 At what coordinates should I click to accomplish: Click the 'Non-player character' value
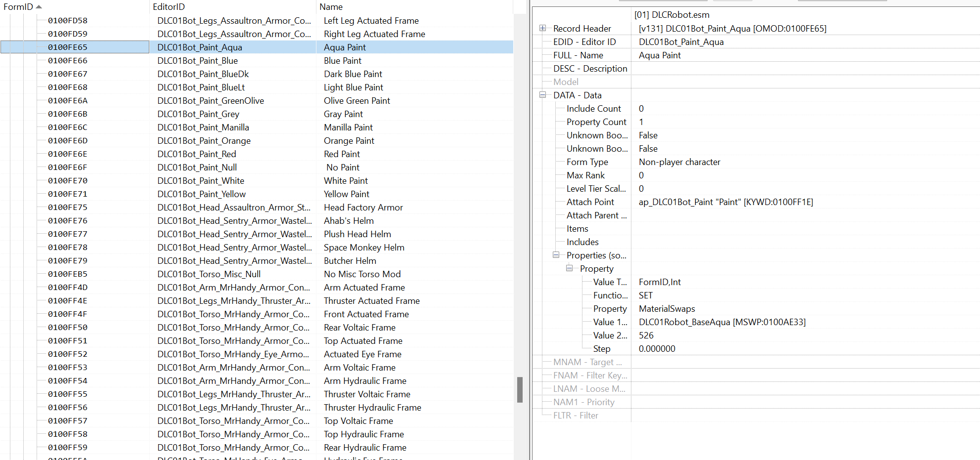pos(679,162)
